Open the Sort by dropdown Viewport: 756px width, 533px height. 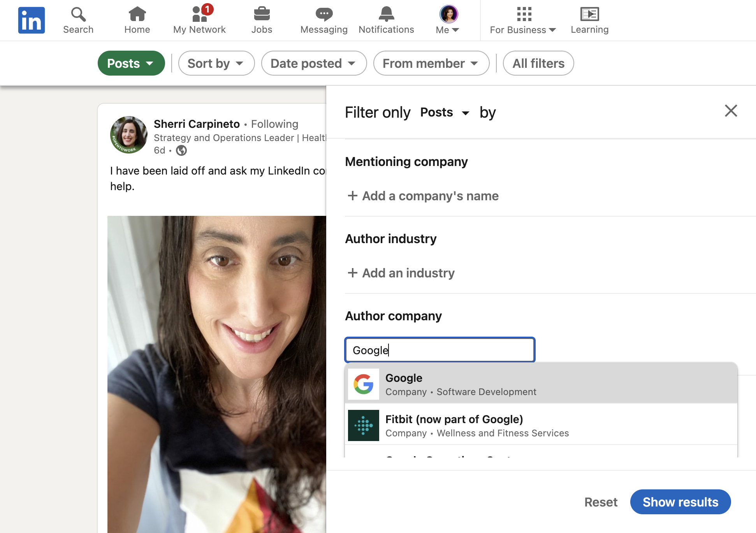tap(216, 63)
